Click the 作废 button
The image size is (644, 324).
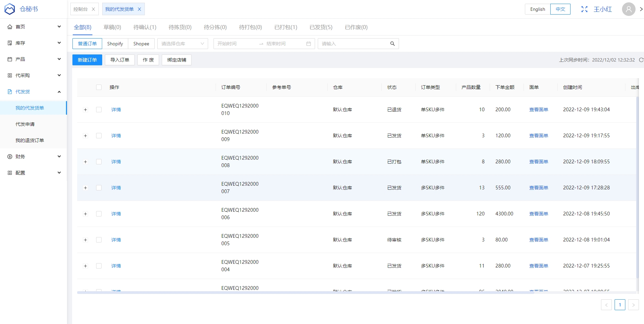coord(148,60)
